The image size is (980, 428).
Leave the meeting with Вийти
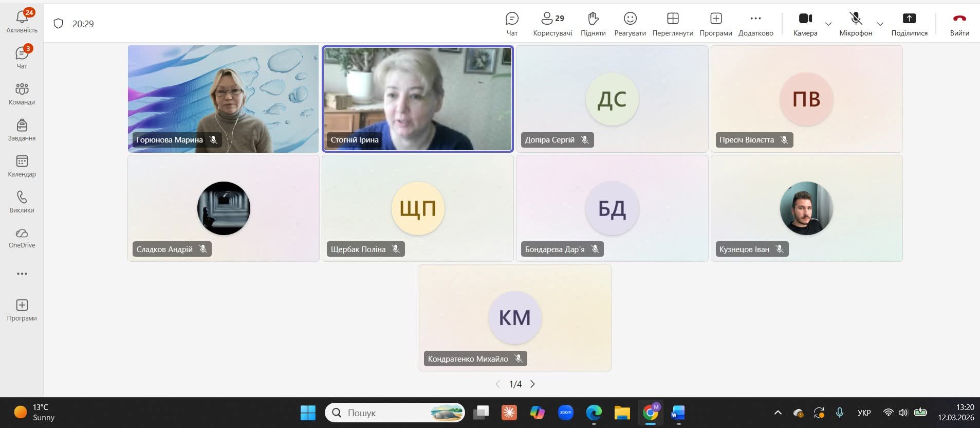pyautogui.click(x=959, y=24)
